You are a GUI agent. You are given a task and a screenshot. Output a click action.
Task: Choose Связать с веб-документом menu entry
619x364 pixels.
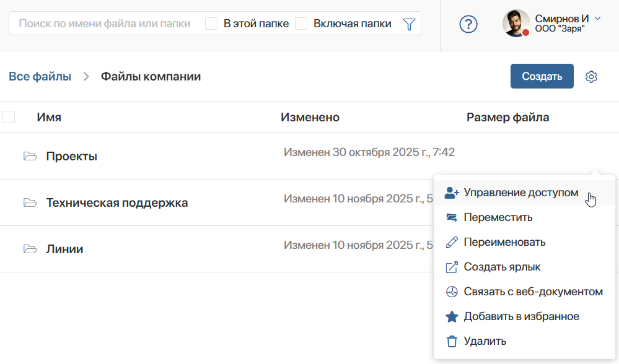524,292
